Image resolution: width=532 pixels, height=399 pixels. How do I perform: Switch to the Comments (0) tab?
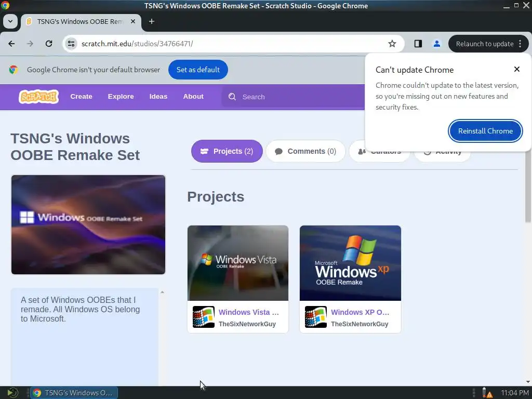[x=305, y=151]
